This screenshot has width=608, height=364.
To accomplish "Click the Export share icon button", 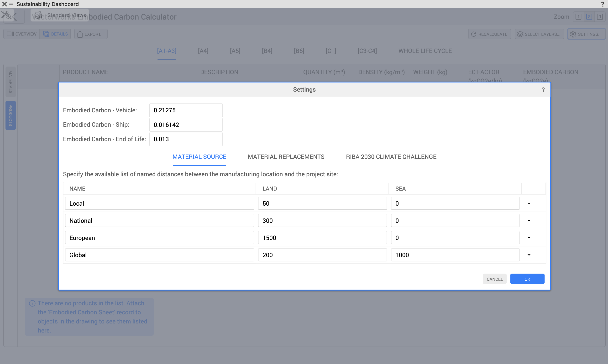I will tap(80, 34).
